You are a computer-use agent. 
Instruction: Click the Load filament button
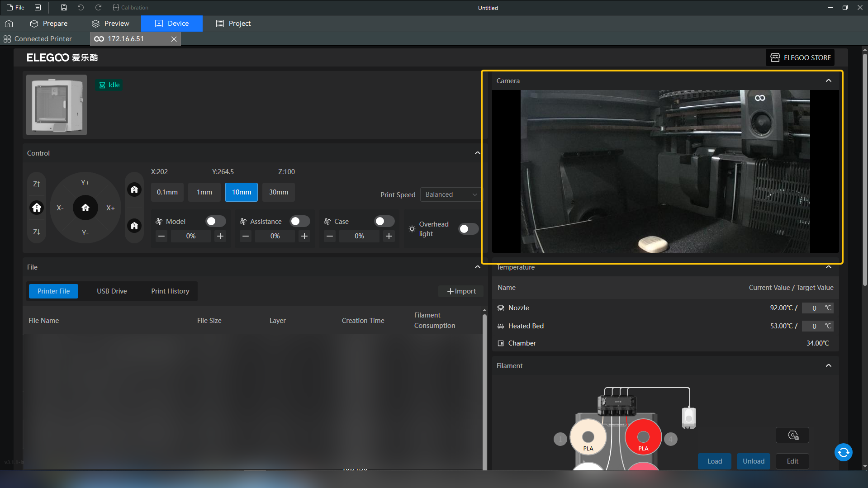point(715,461)
